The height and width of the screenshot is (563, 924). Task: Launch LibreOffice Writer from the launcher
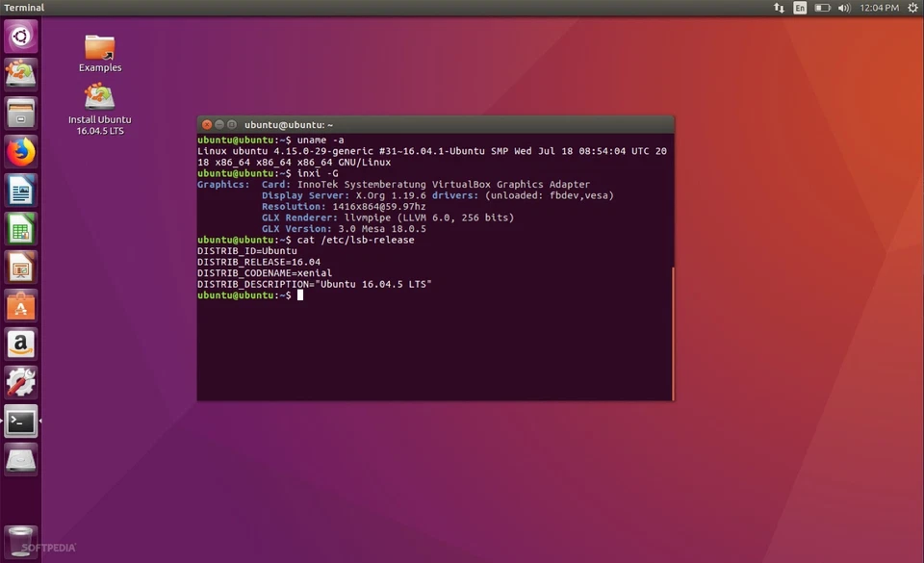tap(20, 191)
